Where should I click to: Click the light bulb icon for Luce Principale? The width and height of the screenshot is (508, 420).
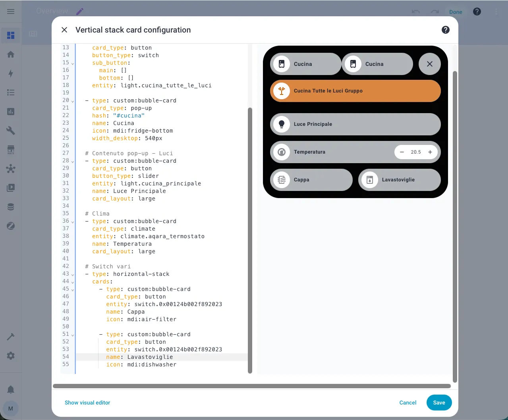(282, 124)
